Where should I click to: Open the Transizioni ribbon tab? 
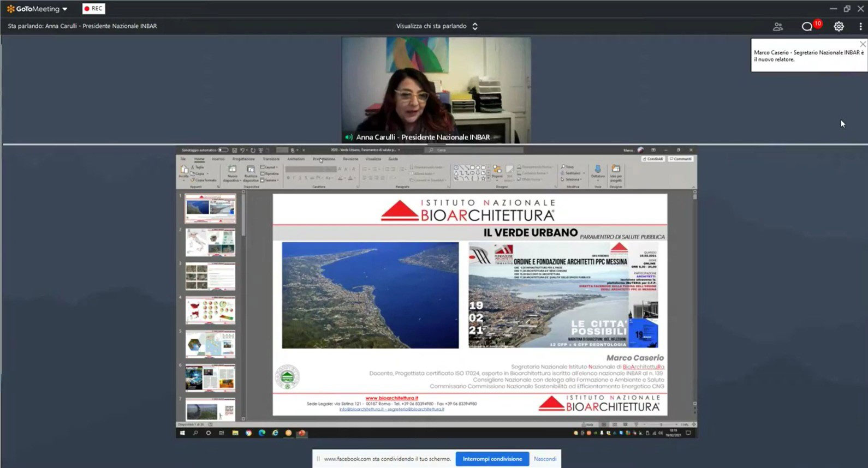click(x=271, y=159)
